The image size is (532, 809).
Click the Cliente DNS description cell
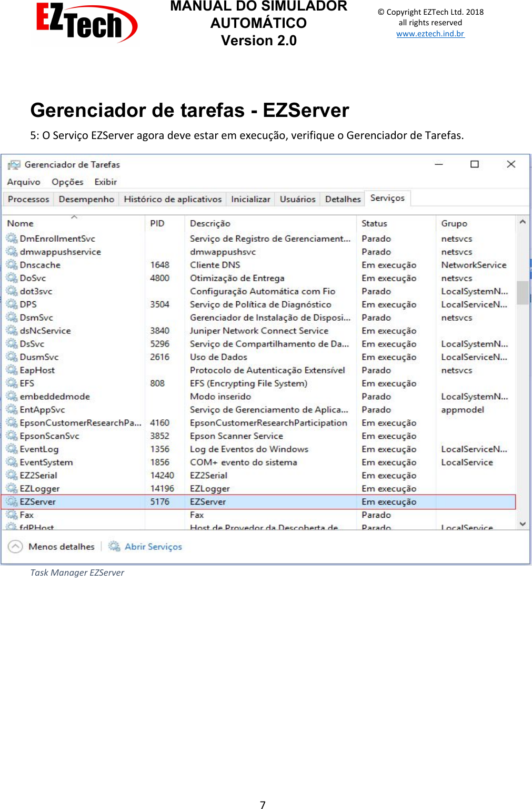pos(215,265)
